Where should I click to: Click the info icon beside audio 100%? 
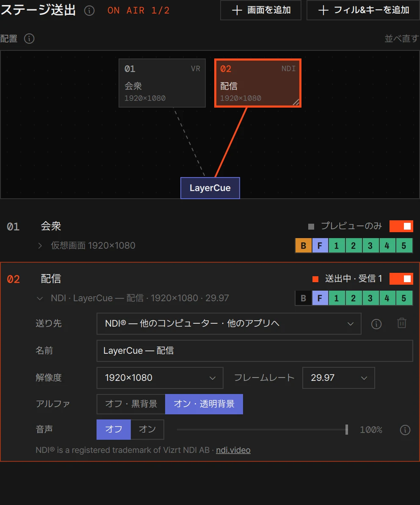(x=405, y=430)
